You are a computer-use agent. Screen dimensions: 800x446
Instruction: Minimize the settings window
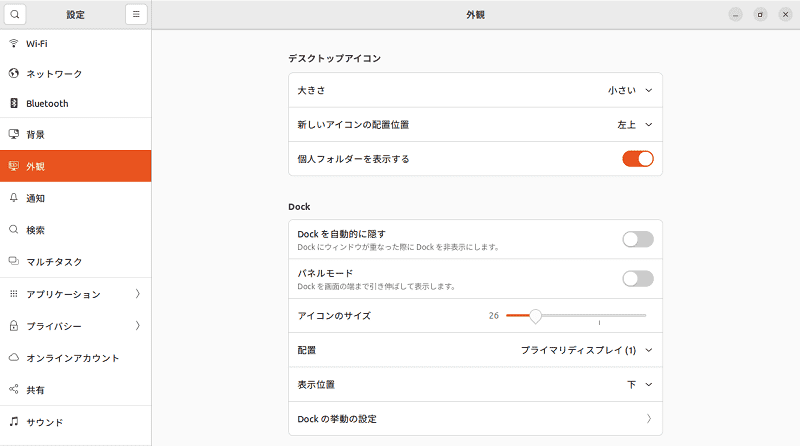pyautogui.click(x=735, y=15)
